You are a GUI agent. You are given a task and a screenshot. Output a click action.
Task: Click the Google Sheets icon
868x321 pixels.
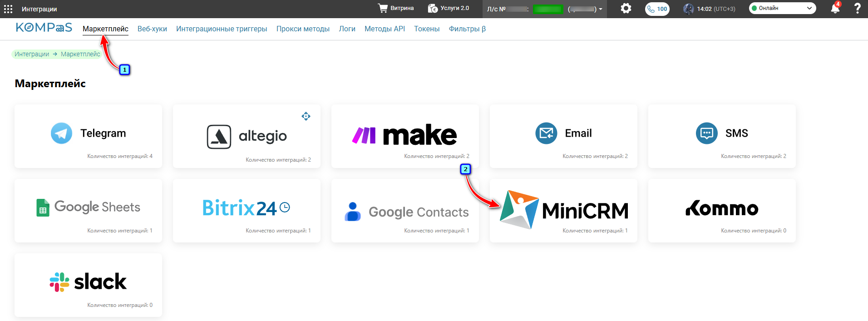pyautogui.click(x=43, y=207)
